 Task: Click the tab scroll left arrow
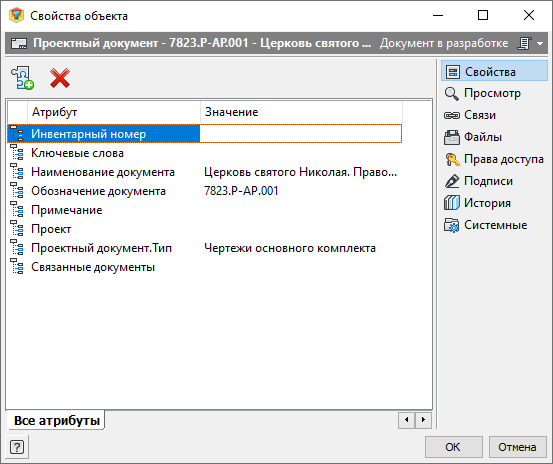coord(407,420)
